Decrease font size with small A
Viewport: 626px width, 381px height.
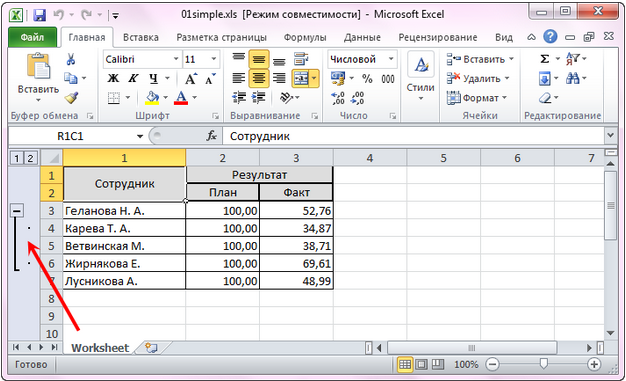click(210, 79)
